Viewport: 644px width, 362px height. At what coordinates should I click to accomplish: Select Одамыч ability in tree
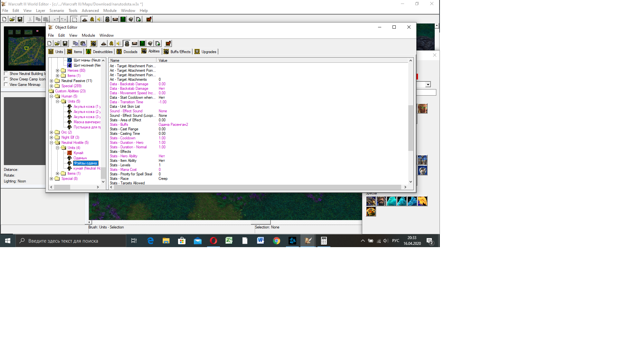[x=80, y=158]
